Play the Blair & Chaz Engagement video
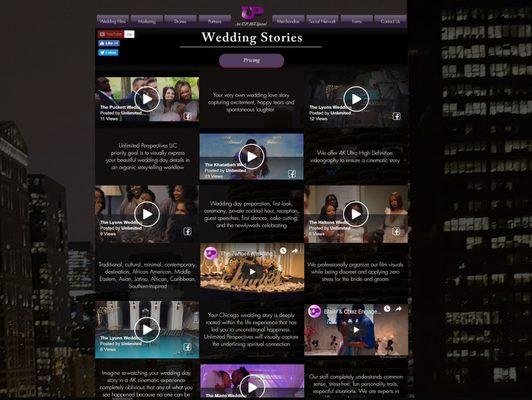 [x=356, y=329]
